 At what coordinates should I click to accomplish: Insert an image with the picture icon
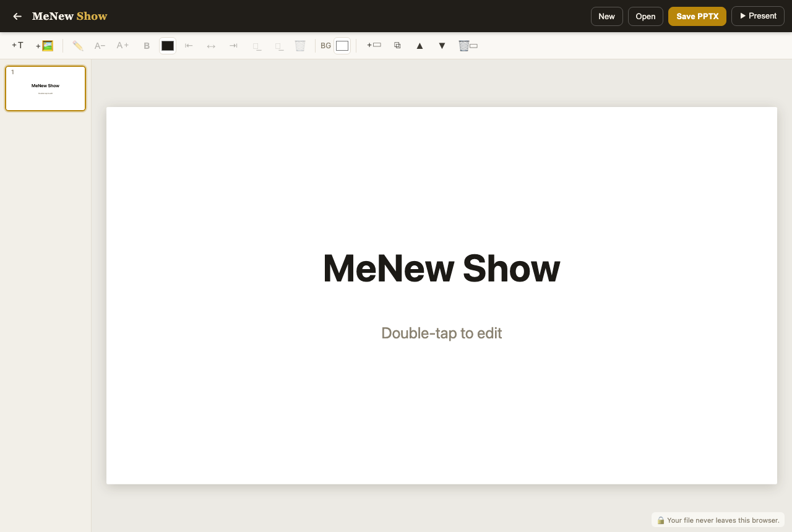pyautogui.click(x=45, y=46)
